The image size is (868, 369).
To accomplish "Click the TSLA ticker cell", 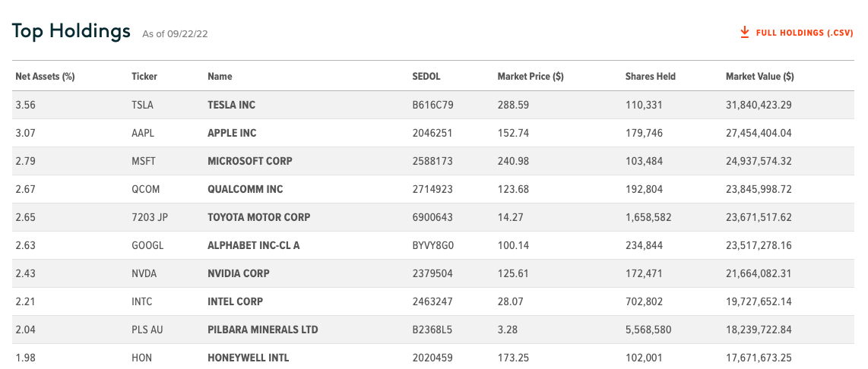I will tap(142, 105).
